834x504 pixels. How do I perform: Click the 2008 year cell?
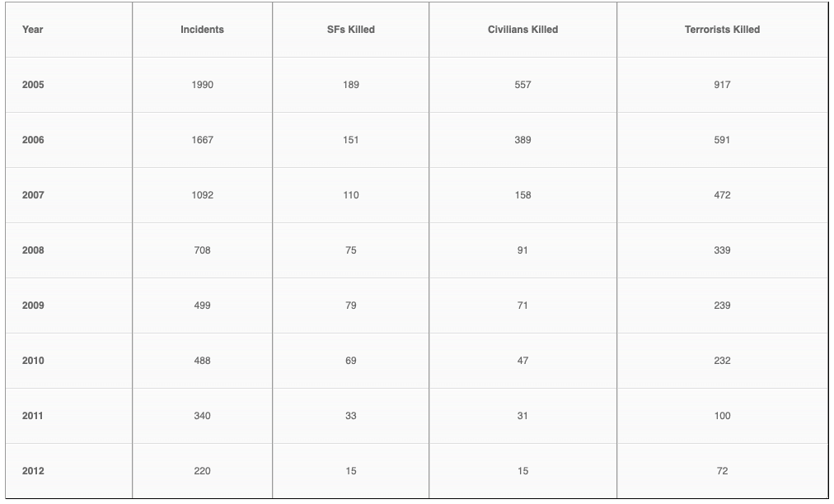33,250
